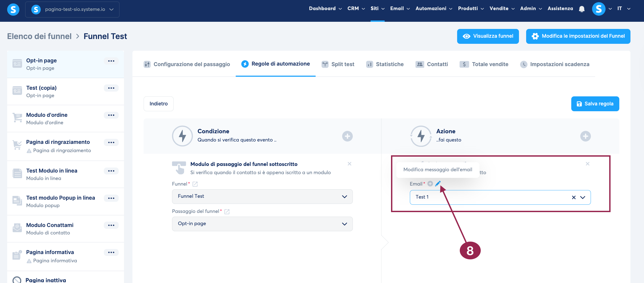The image size is (644, 283).
Task: Open options for Test Modulo in linea step
Action: (x=111, y=171)
